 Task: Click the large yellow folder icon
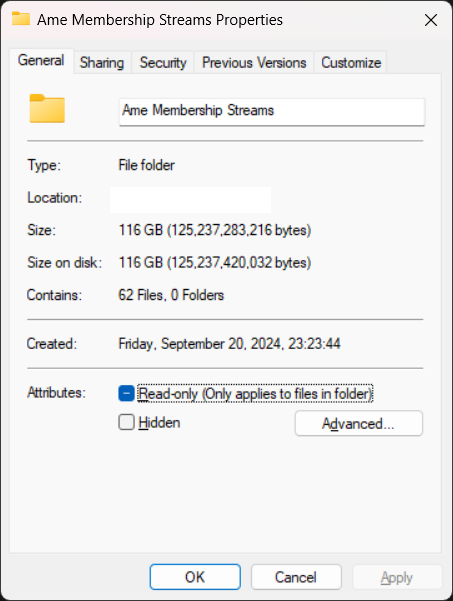click(47, 108)
